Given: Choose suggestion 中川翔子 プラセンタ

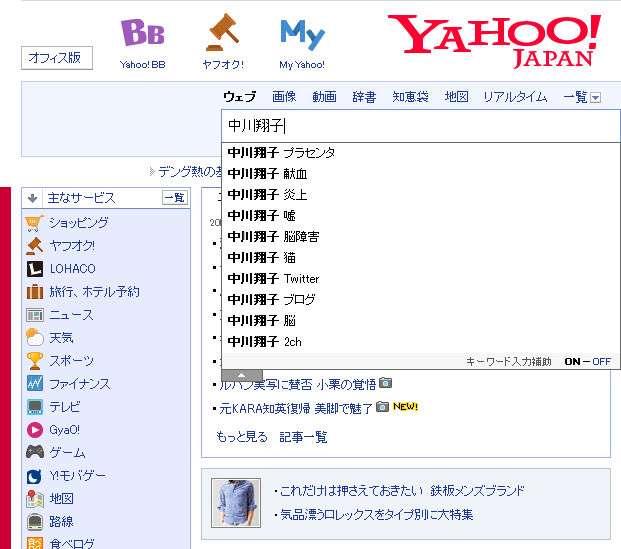Looking at the screenshot, I should point(421,152).
